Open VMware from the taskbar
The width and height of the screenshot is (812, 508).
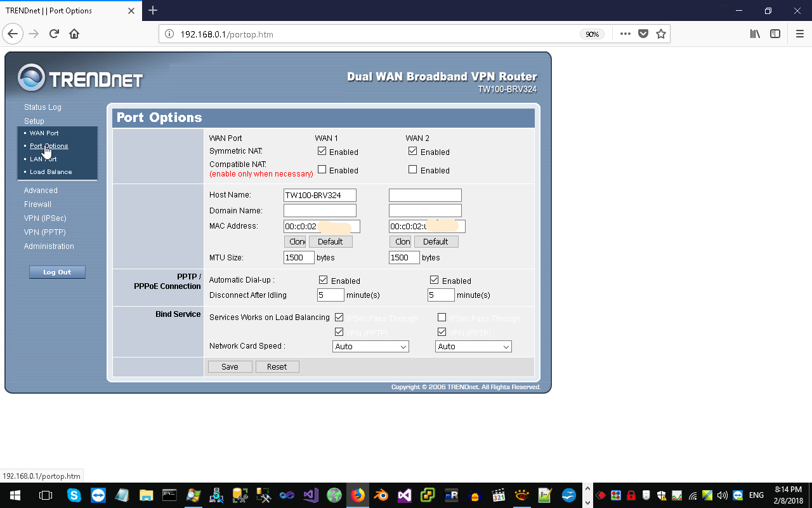pos(428,495)
